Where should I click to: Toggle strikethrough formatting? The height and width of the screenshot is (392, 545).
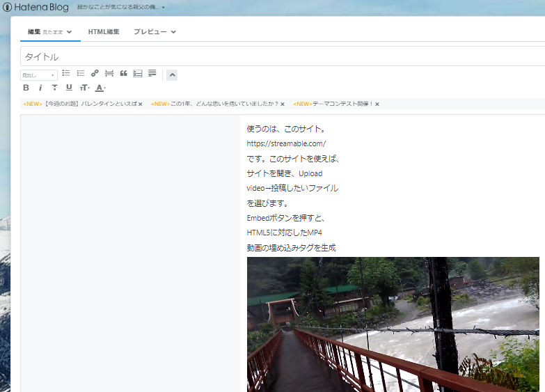(54, 88)
